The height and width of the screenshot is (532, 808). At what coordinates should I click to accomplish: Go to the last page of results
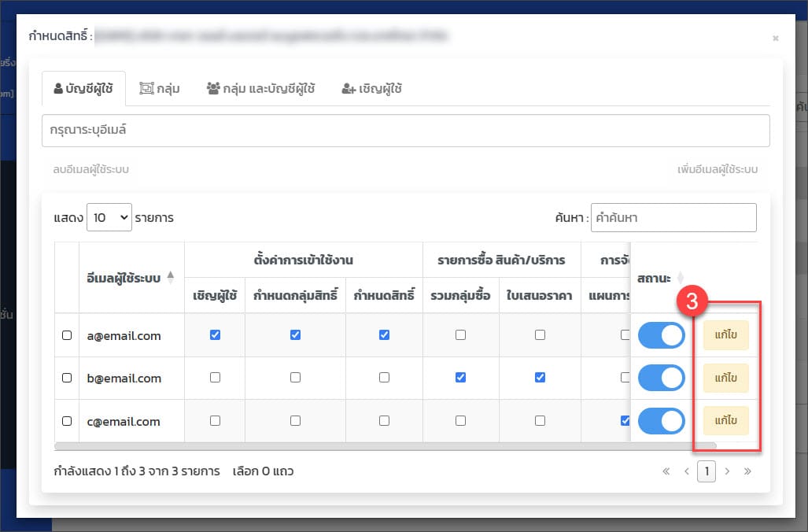(747, 471)
